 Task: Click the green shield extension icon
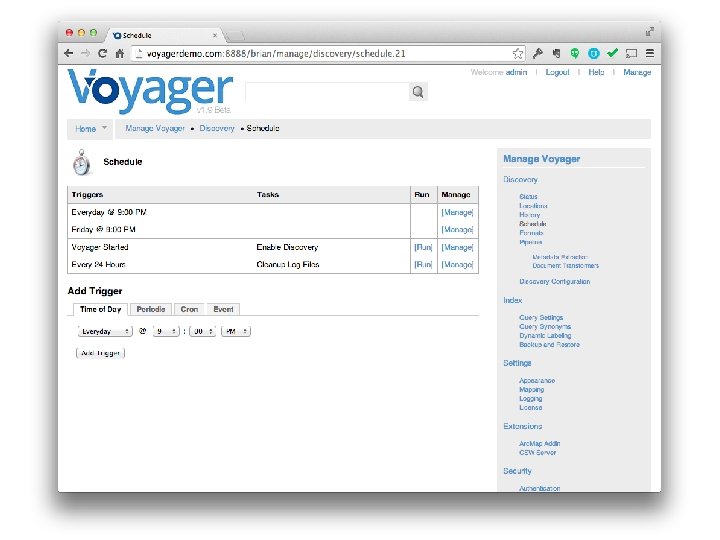click(x=574, y=53)
